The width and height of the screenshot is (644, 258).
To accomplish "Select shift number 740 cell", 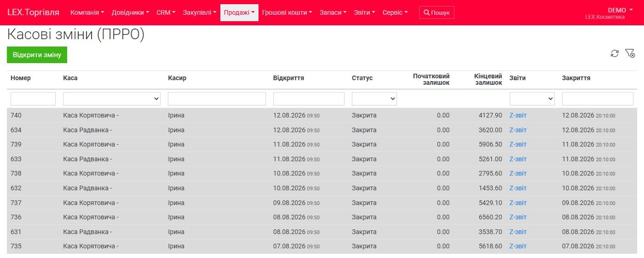I will coord(16,115).
